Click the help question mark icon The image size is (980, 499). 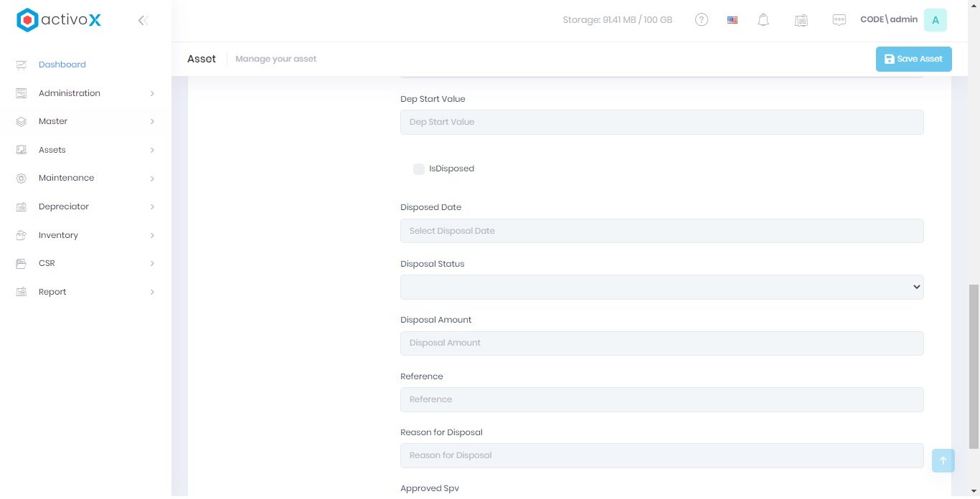point(702,20)
